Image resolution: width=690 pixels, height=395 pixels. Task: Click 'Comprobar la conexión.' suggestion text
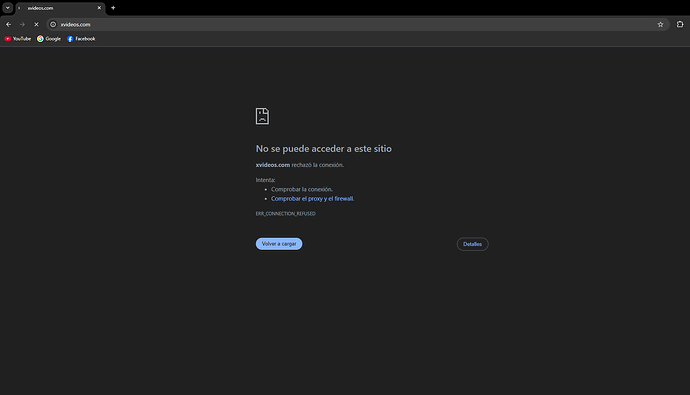pyautogui.click(x=302, y=189)
